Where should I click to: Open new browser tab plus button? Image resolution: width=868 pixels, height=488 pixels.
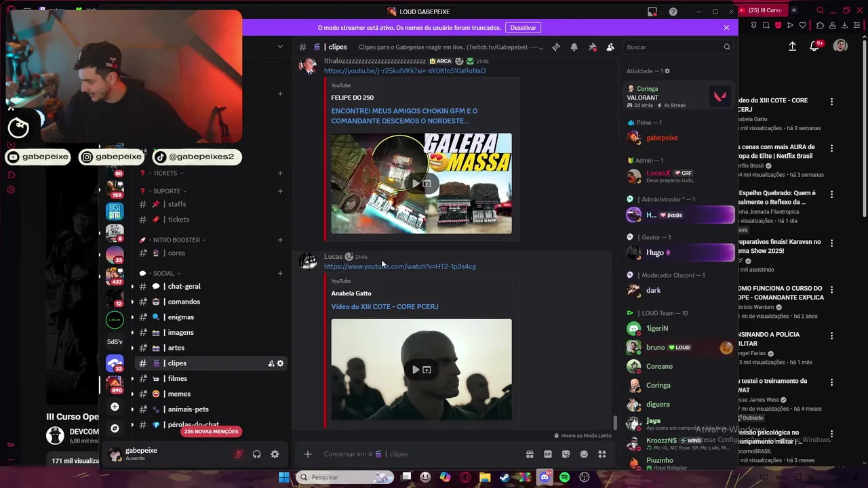pos(793,10)
